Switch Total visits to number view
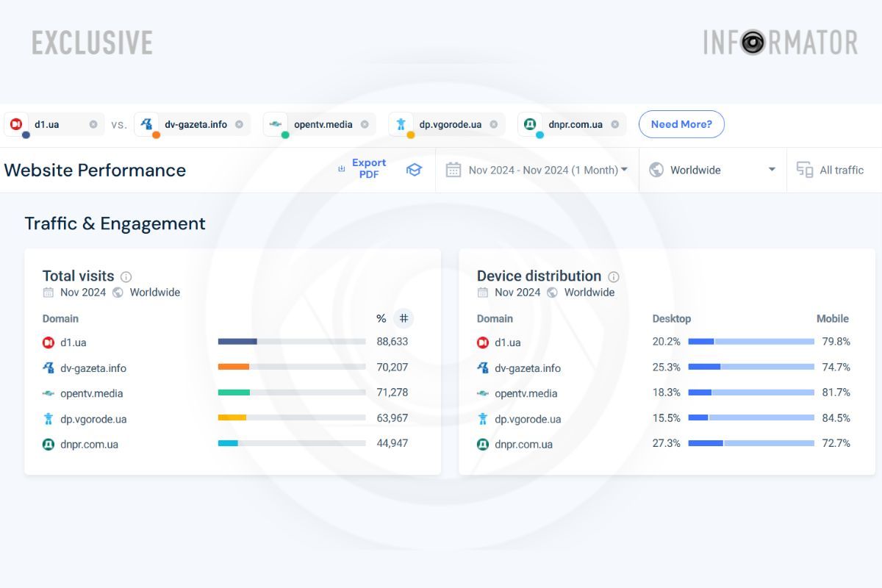Screen dimensions: 882x588 pyautogui.click(x=404, y=318)
